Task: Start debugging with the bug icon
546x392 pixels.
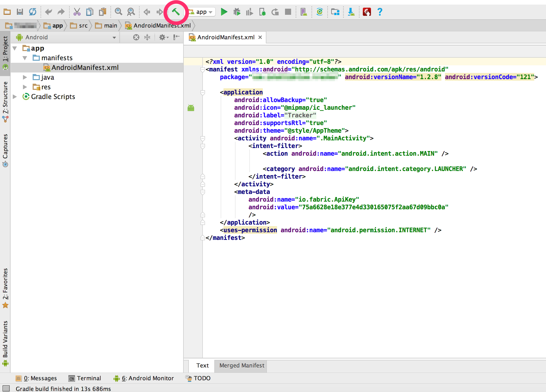Action: (x=237, y=12)
